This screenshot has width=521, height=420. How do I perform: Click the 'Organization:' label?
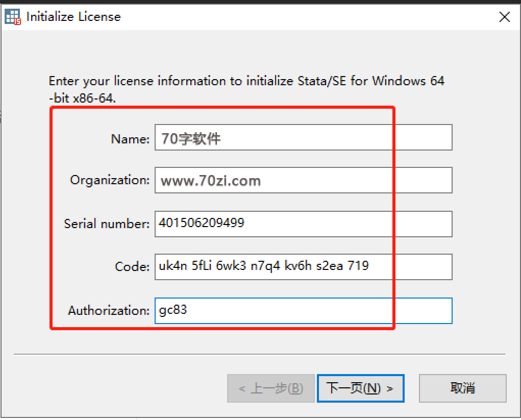(x=110, y=181)
